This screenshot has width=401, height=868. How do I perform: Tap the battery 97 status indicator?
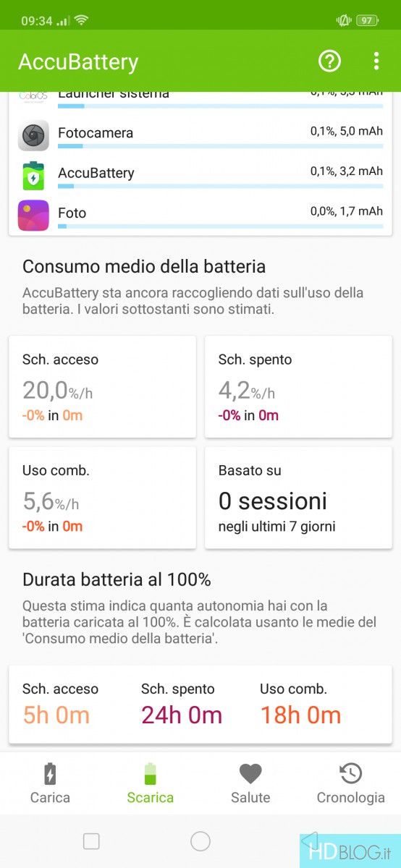coord(367,21)
